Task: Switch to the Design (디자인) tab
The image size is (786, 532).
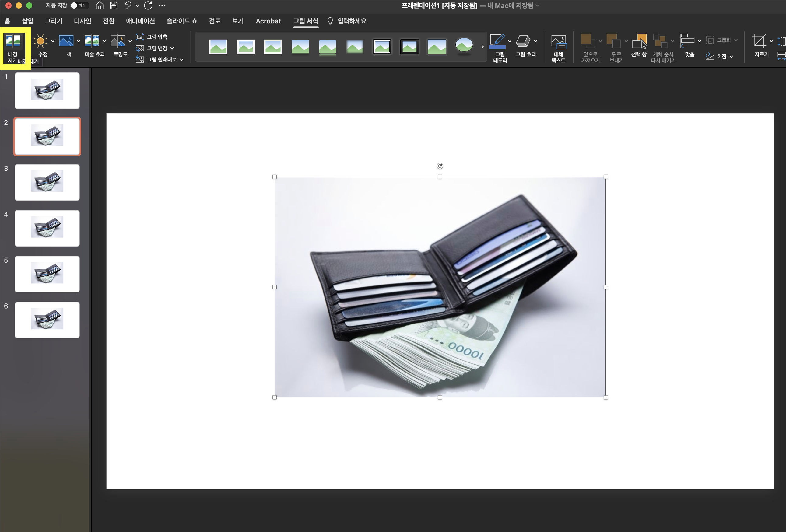Action: click(82, 21)
